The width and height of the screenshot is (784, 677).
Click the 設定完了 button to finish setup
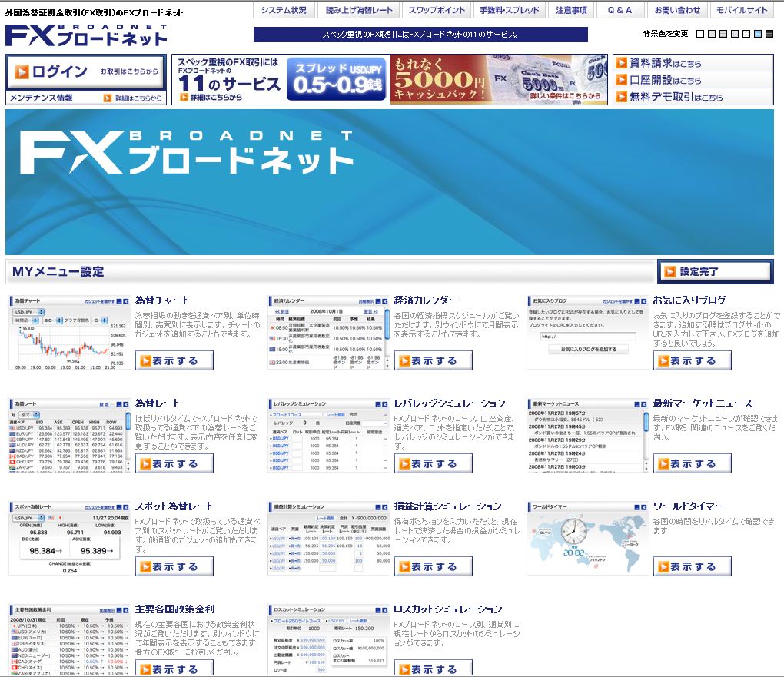click(714, 270)
